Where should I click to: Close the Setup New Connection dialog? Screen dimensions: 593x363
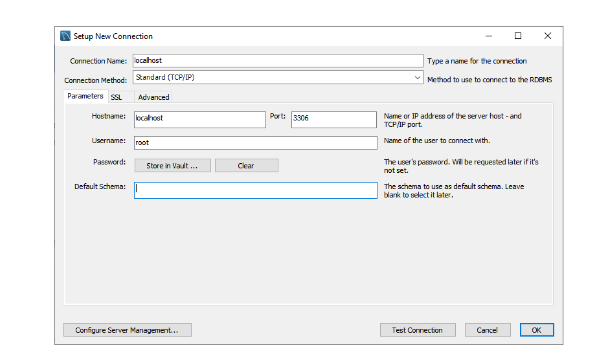(x=547, y=36)
